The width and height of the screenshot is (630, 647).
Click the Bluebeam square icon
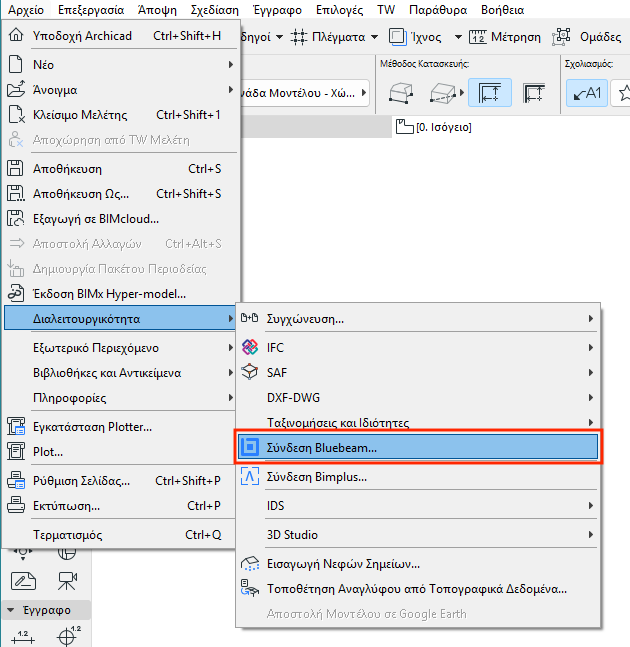click(250, 447)
